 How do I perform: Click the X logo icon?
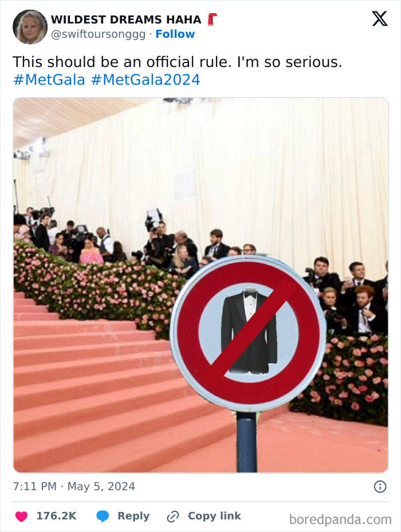[x=380, y=19]
